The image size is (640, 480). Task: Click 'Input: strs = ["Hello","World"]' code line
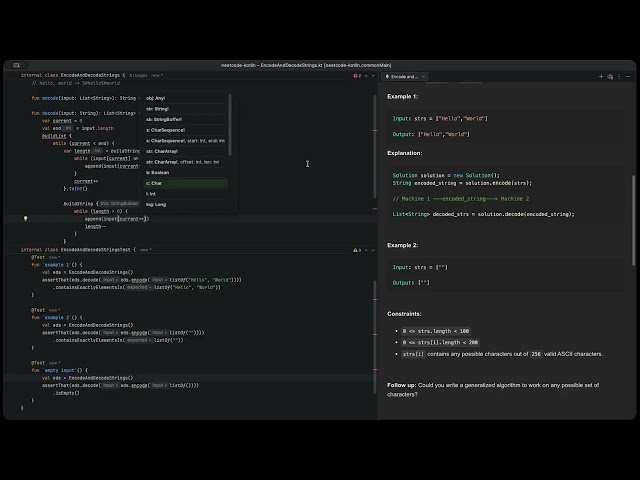coord(440,118)
